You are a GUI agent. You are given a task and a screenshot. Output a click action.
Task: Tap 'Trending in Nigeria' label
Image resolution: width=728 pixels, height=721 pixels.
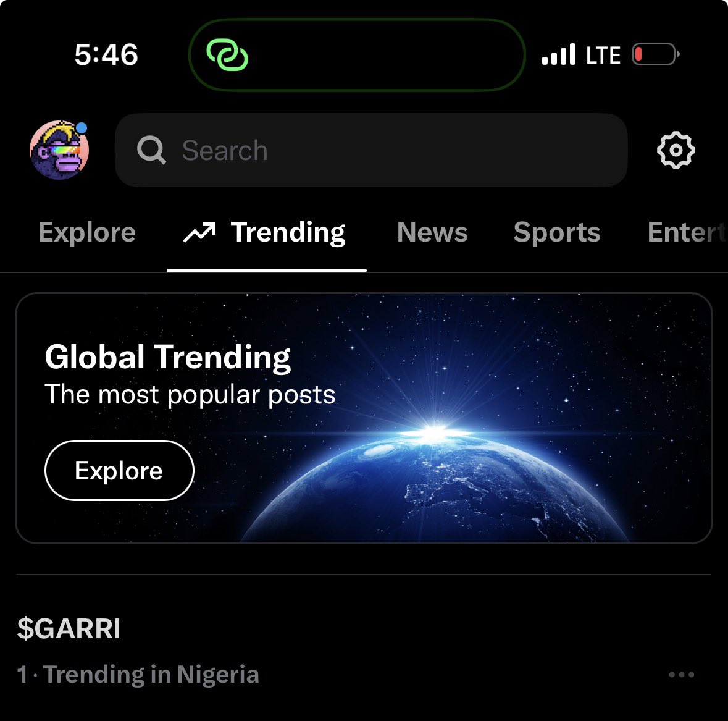pyautogui.click(x=151, y=675)
